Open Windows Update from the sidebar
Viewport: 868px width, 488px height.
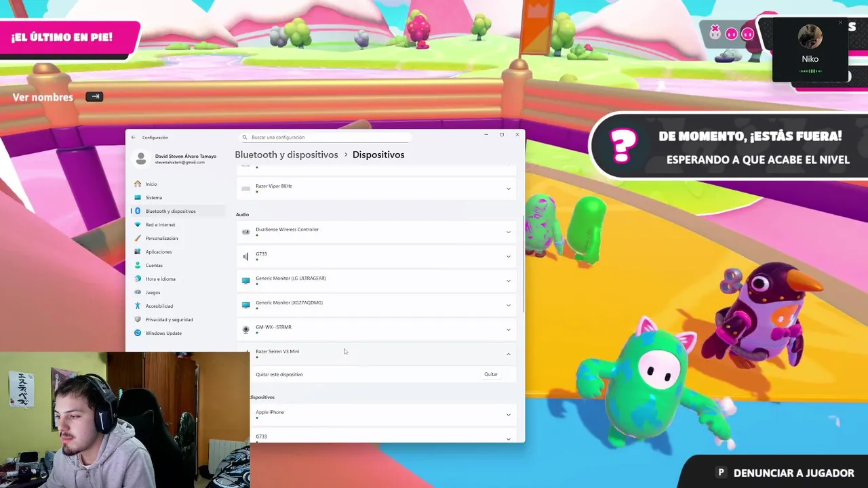point(178,333)
